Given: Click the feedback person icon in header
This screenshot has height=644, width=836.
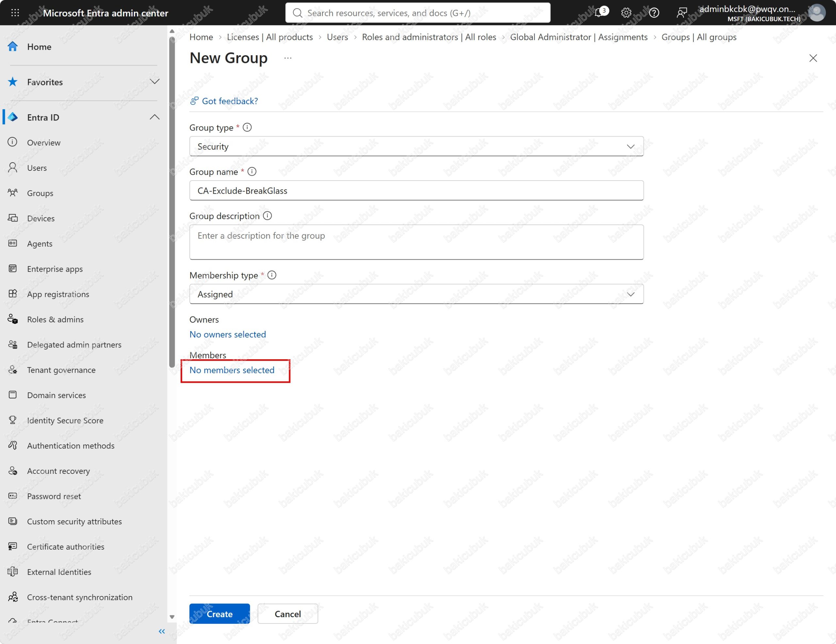Looking at the screenshot, I should (x=681, y=13).
